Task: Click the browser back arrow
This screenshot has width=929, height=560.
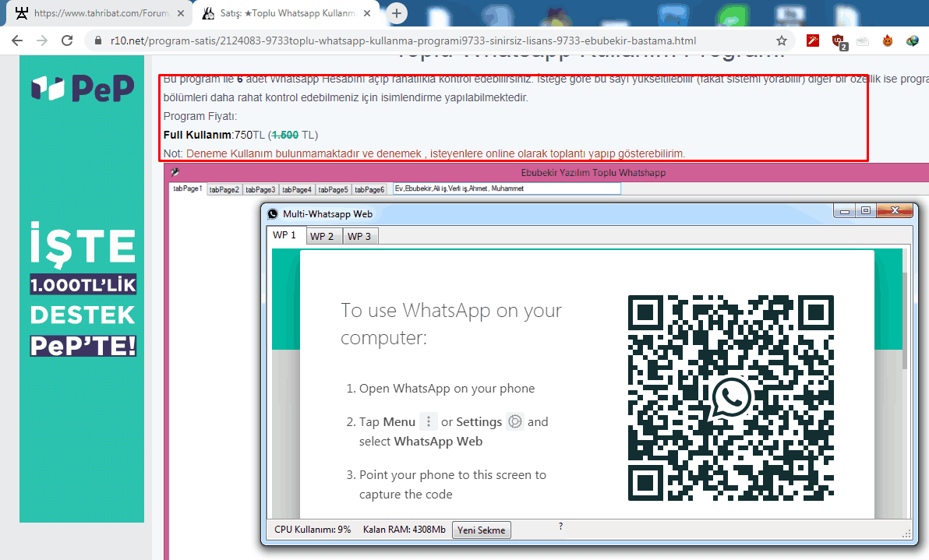Action: point(17,41)
